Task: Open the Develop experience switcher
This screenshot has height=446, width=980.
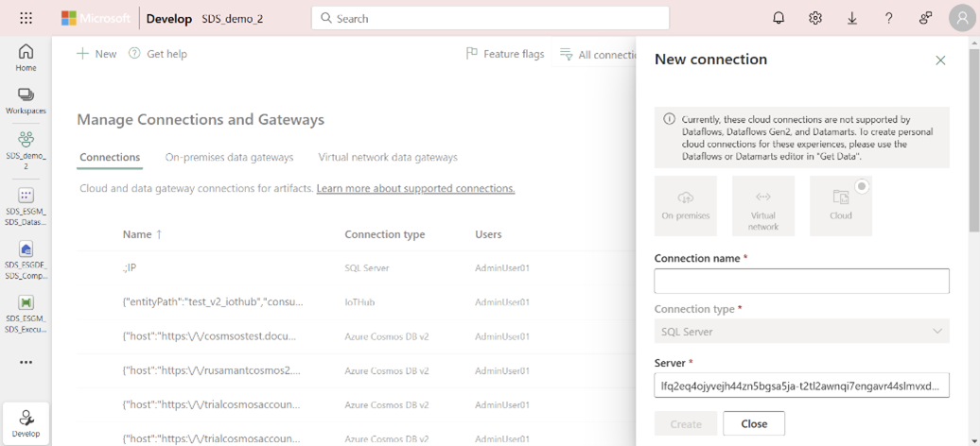Action: (x=26, y=423)
